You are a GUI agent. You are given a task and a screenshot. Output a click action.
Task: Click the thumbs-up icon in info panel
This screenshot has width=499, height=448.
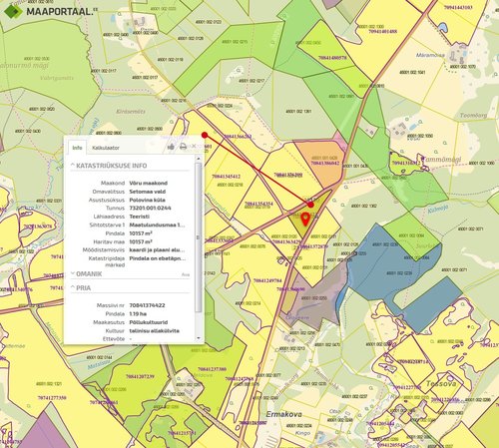click(x=171, y=147)
